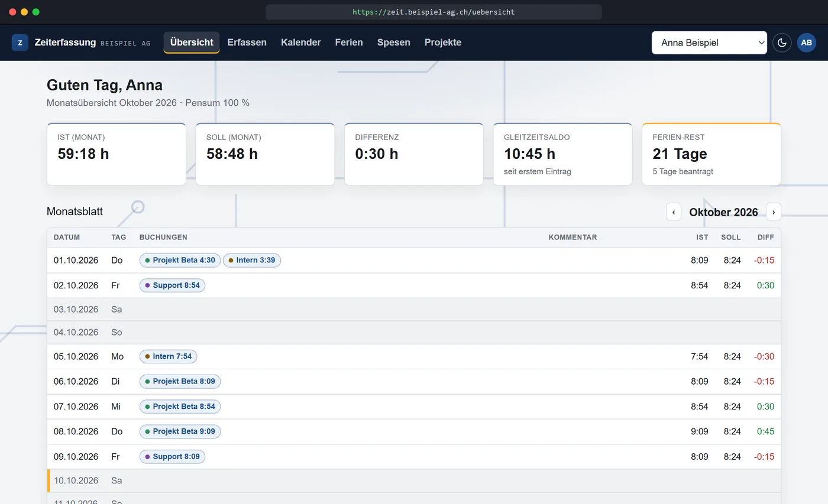828x504 pixels.
Task: Click the Projekt Beta 8:54 booking chip
Action: coord(180,407)
